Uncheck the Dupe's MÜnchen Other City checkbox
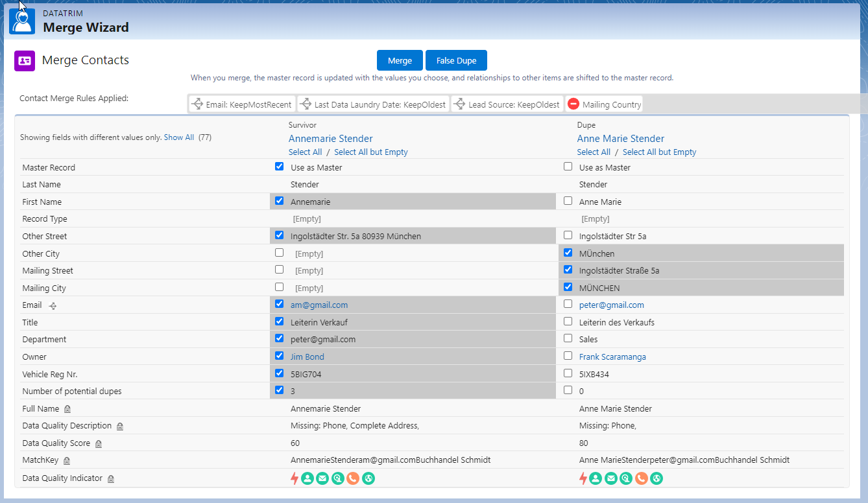The image size is (868, 503). (568, 253)
